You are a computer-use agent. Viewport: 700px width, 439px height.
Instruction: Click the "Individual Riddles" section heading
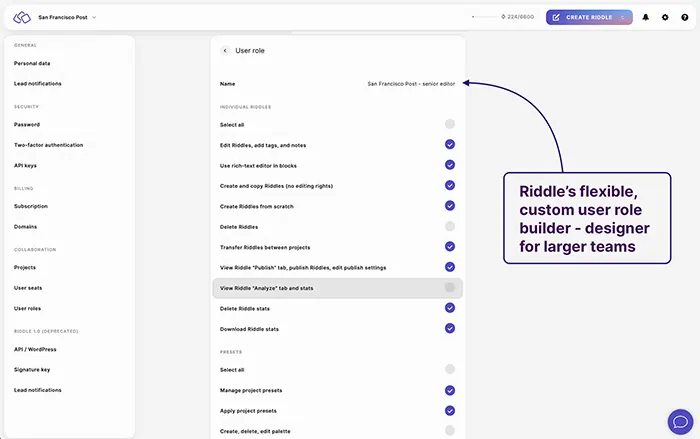click(246, 107)
